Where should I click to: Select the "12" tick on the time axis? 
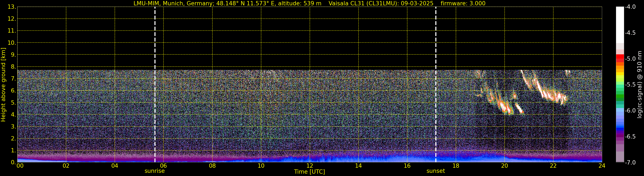click(x=310, y=166)
